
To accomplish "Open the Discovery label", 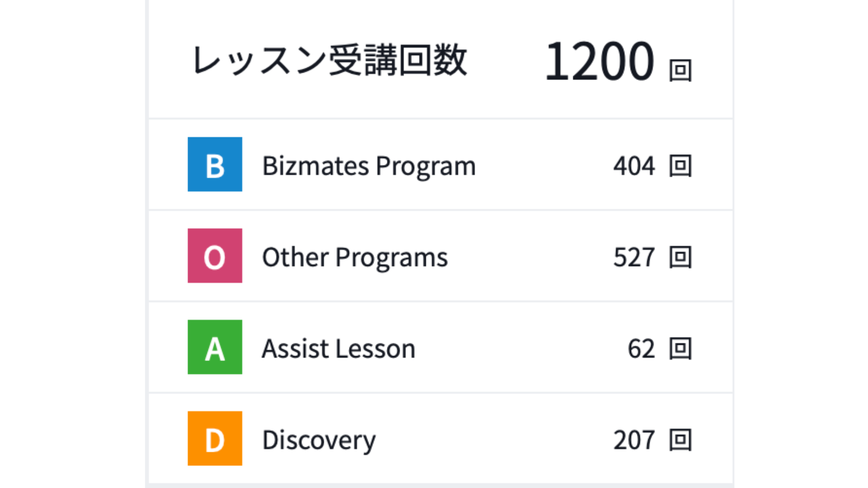I will click(319, 440).
